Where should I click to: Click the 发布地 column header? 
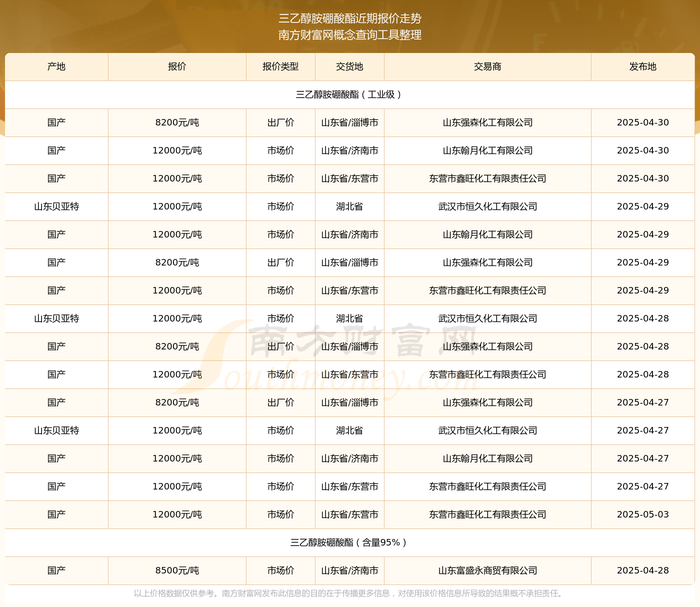coord(642,66)
